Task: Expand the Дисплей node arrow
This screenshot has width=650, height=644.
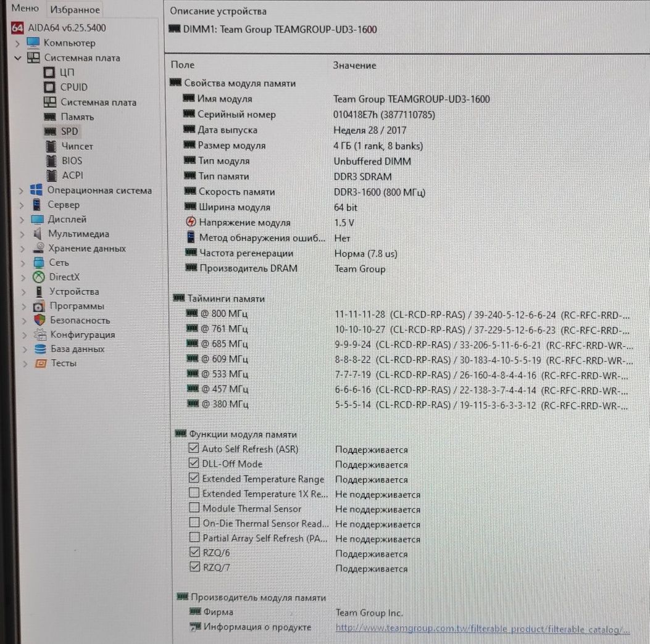Action: (x=22, y=220)
